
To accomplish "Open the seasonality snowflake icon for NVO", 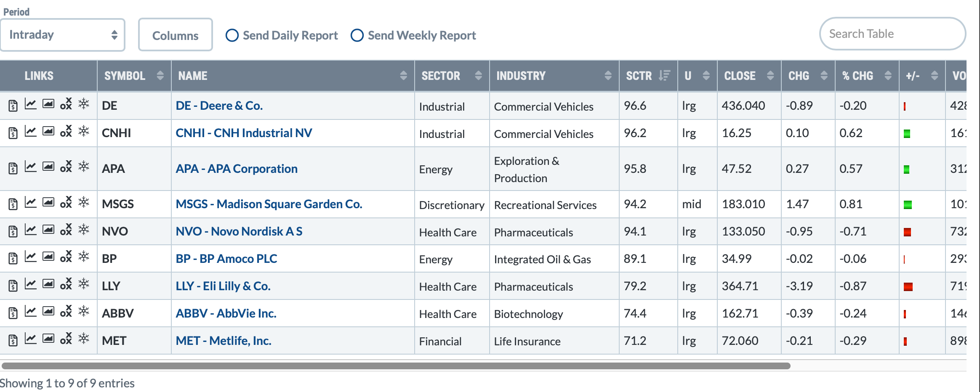I will (x=84, y=229).
